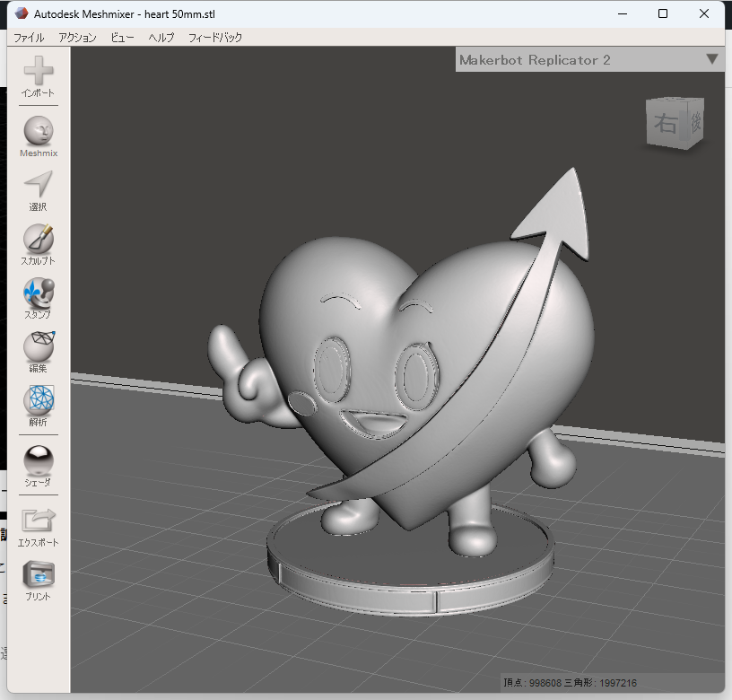732x700 pixels.
Task: Open the アクション (Action) menu
Action: tap(77, 38)
